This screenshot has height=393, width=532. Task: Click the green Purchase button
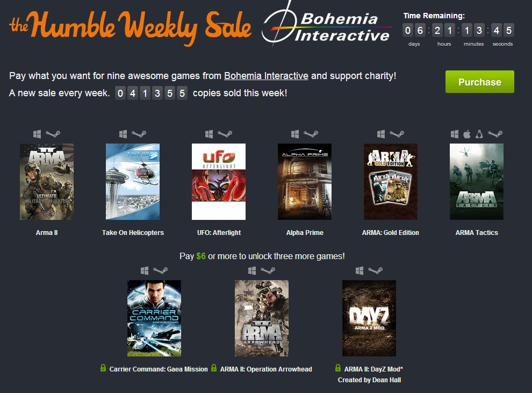coord(479,82)
